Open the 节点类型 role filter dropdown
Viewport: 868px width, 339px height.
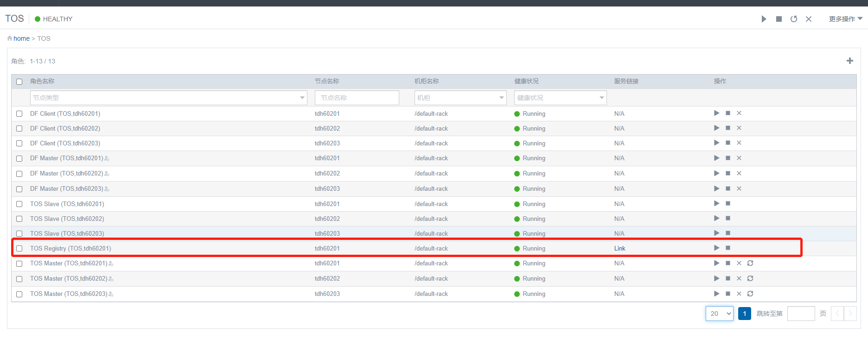tap(168, 98)
